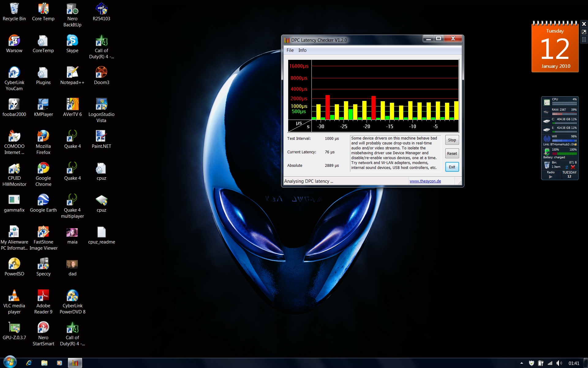Select the gammafix desktop icon
588x368 pixels.
coord(14,204)
